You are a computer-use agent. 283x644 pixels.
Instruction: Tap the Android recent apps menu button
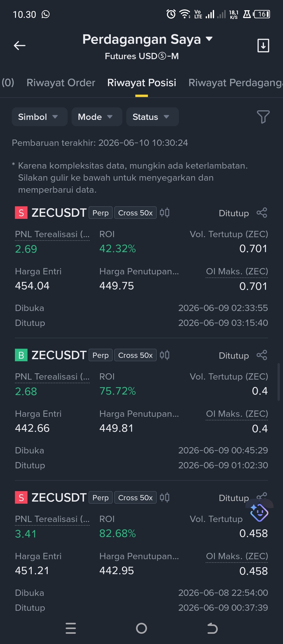pos(71,628)
